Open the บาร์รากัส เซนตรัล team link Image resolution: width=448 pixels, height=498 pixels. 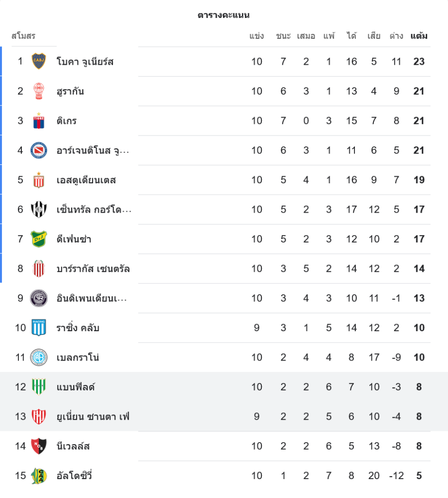(x=93, y=269)
